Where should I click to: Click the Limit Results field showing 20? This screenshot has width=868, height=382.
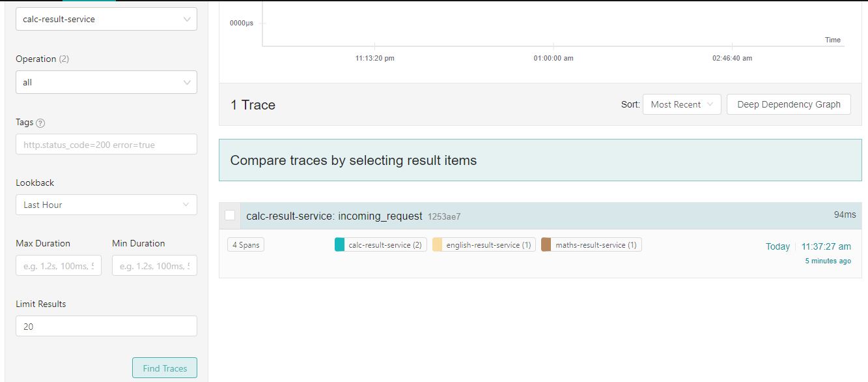(x=106, y=326)
